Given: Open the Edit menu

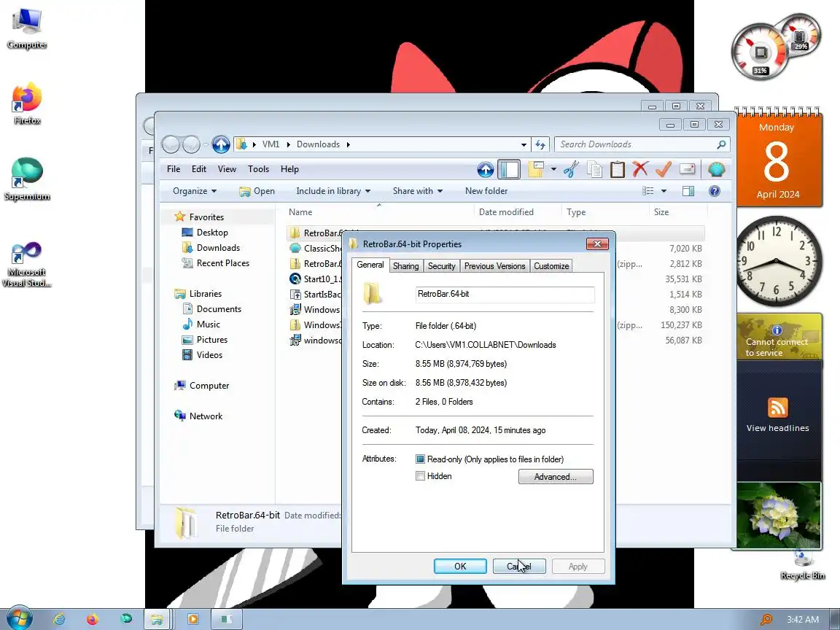Looking at the screenshot, I should coord(199,169).
